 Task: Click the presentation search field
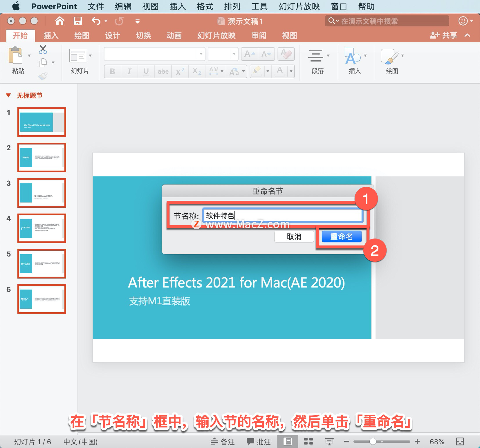[387, 21]
